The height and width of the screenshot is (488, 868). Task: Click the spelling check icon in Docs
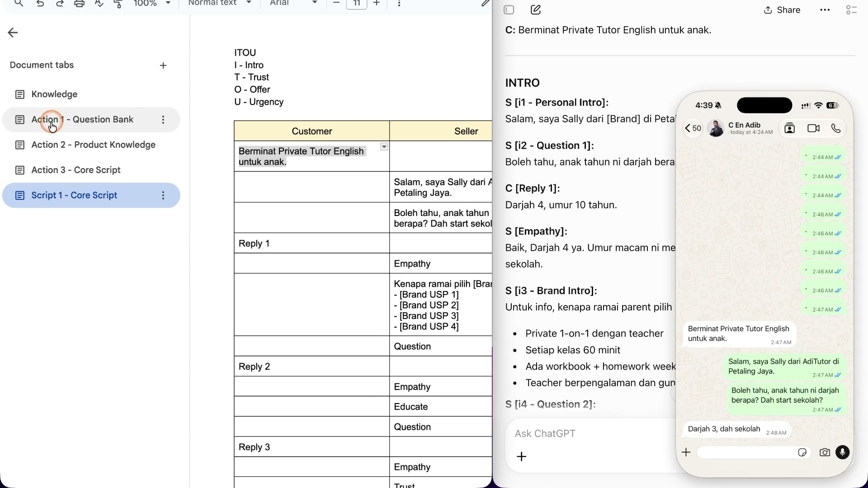point(99,4)
